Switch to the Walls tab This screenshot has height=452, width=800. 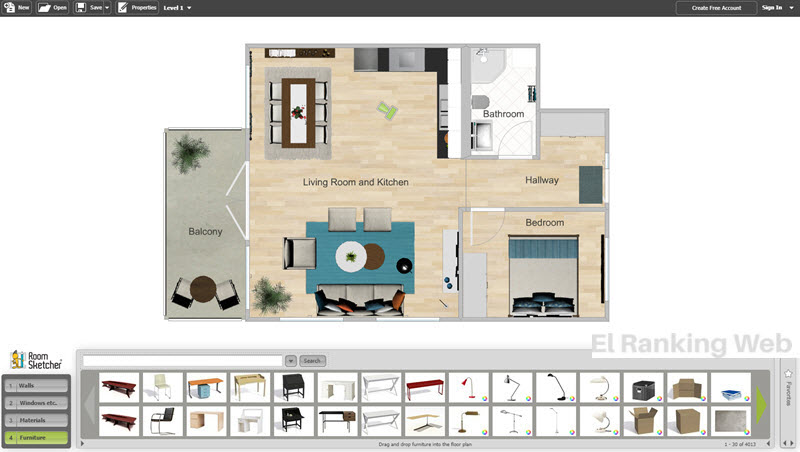(37, 385)
